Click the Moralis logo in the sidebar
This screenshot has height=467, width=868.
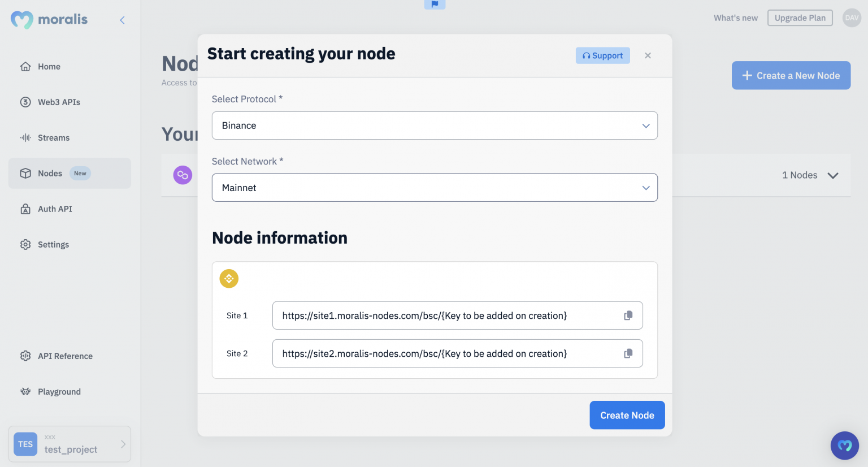coord(48,19)
